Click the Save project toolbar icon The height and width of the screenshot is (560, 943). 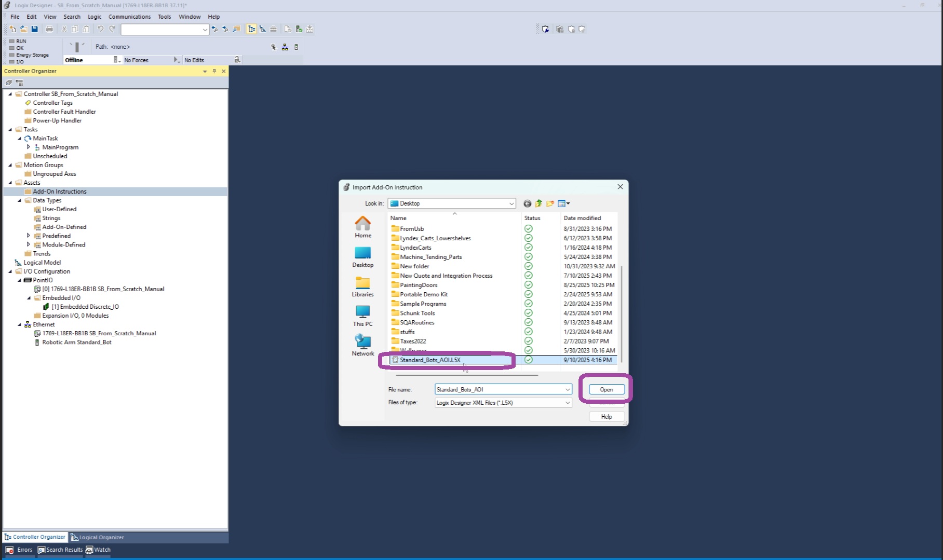35,29
